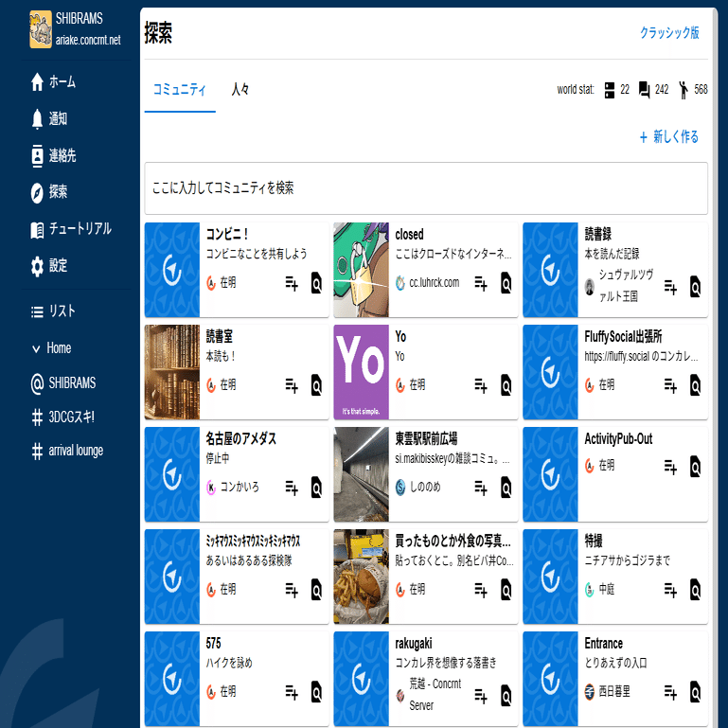Image resolution: width=728 pixels, height=728 pixels.
Task: Focus the community search field
Action: [x=426, y=188]
